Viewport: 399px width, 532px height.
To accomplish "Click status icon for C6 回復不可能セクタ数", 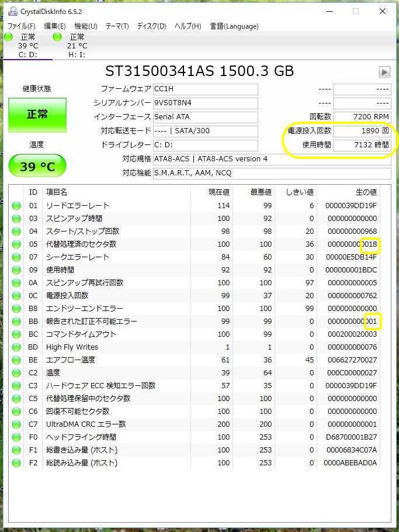I will [x=16, y=412].
